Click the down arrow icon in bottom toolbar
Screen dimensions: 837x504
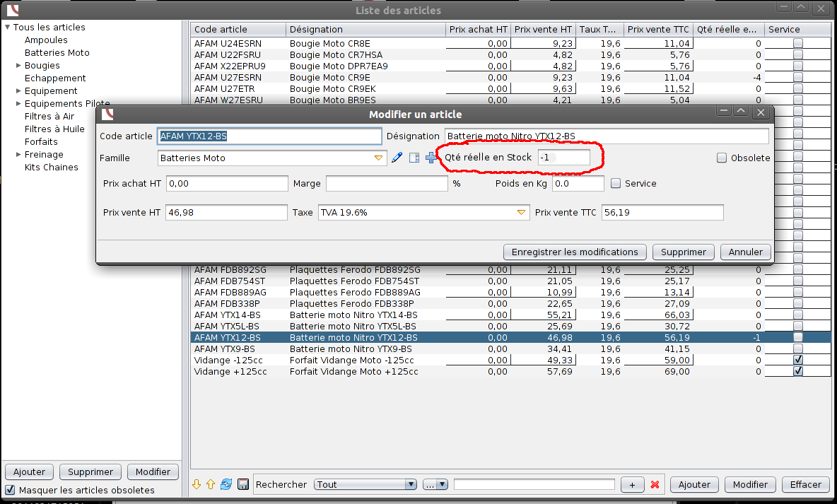pyautogui.click(x=197, y=484)
